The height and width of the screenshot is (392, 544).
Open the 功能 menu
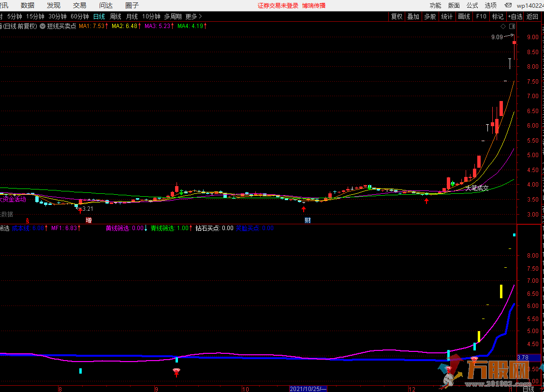[x=435, y=5]
